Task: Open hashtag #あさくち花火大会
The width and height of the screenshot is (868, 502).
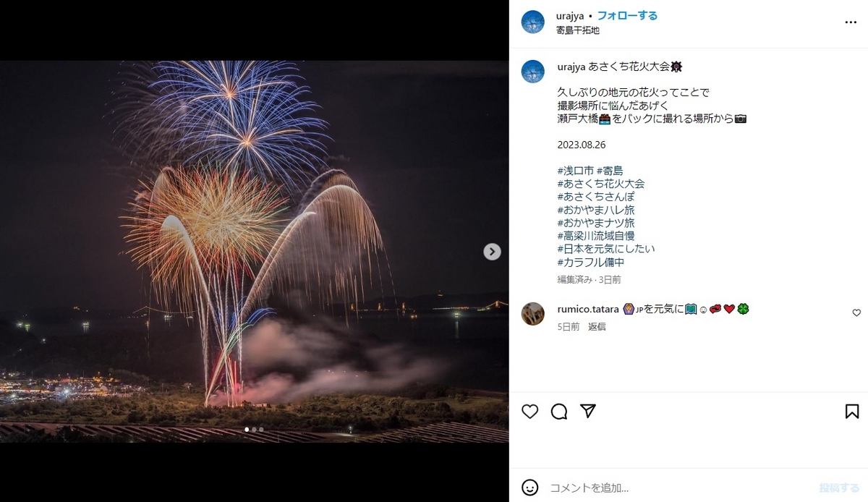Action: pos(601,184)
